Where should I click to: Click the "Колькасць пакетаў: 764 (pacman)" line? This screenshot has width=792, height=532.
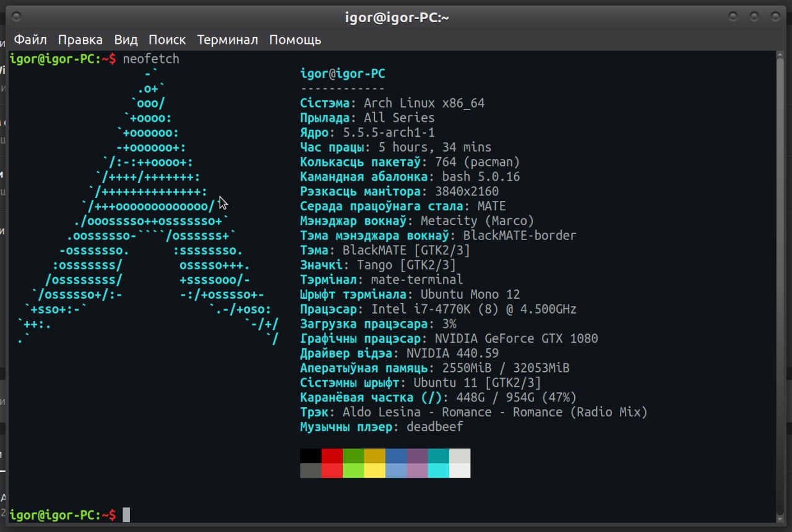(x=410, y=163)
